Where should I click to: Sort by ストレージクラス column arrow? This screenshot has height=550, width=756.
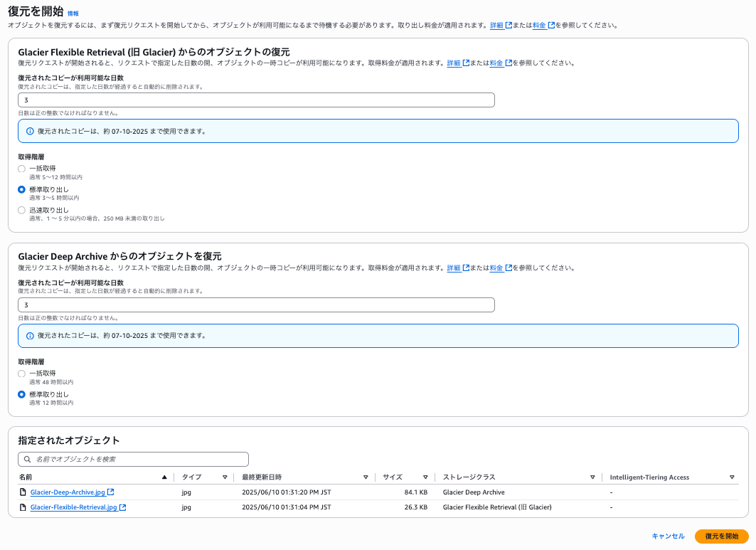(592, 477)
